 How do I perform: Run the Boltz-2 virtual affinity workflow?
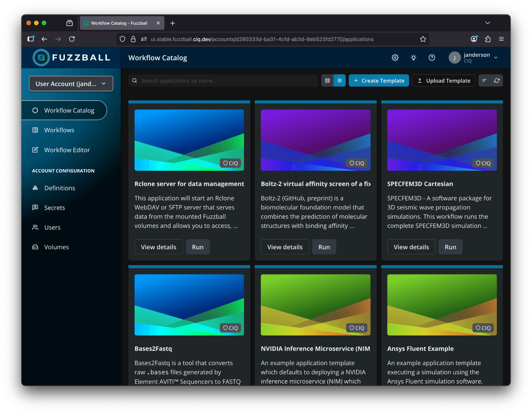click(x=324, y=247)
